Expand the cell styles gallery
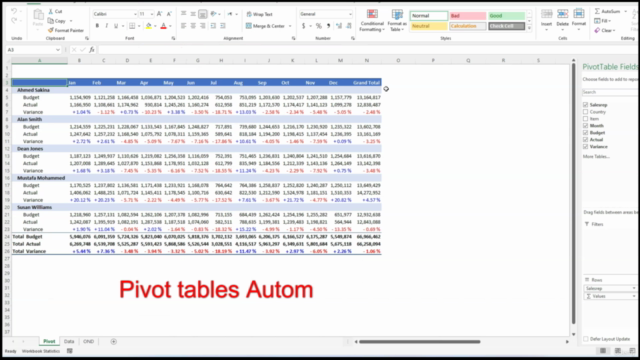This screenshot has height=360, width=640. 529,29
